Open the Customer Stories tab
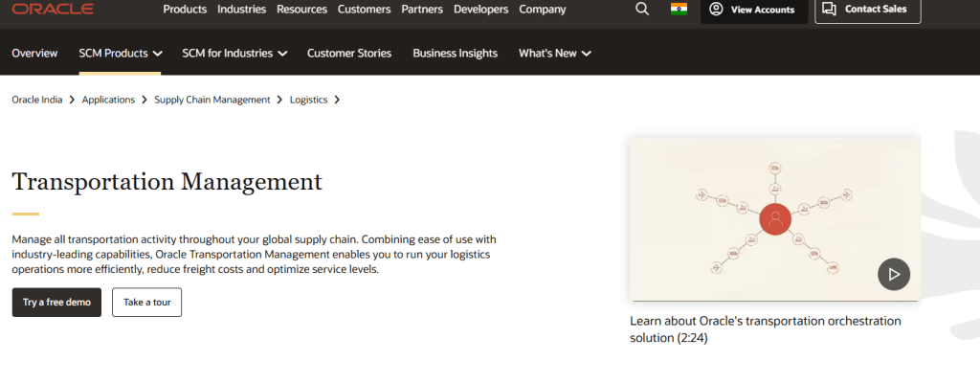Viewport: 980px width, 384px height. click(x=349, y=54)
